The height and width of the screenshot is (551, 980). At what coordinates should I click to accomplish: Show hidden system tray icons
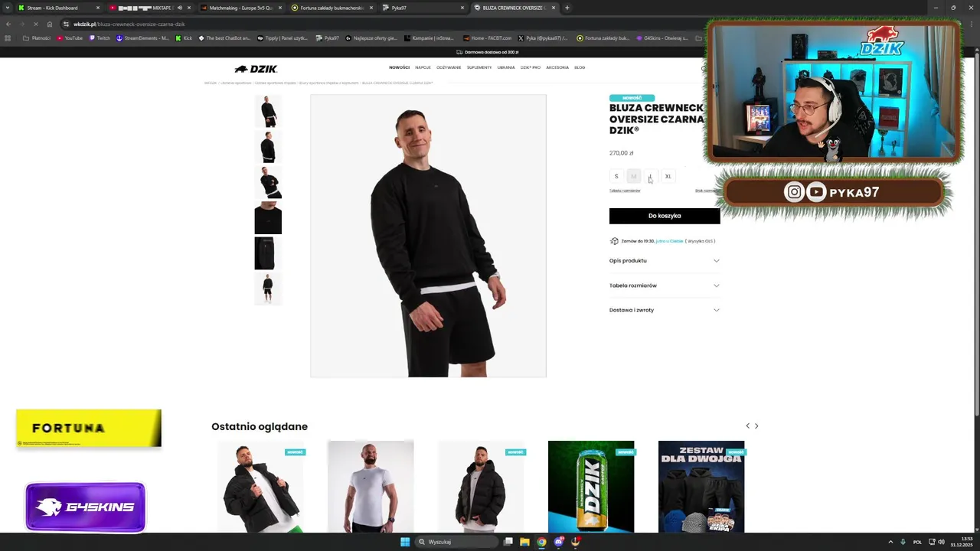(x=890, y=542)
